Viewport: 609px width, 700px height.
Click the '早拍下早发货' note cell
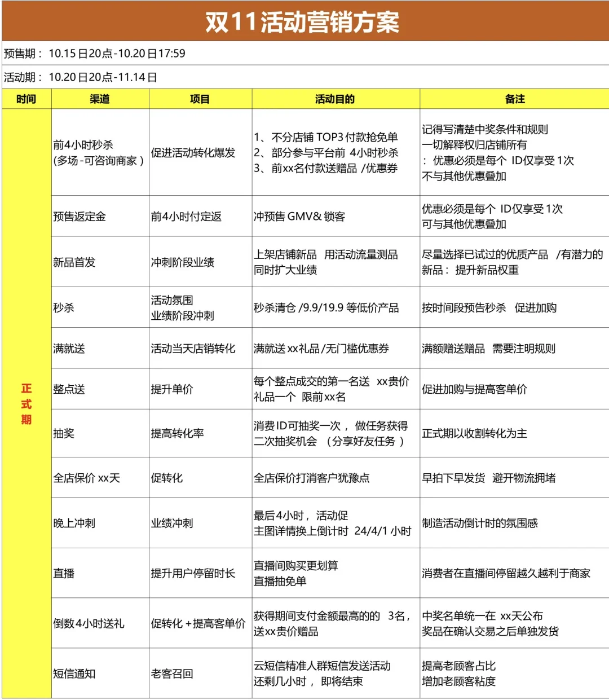point(514,478)
